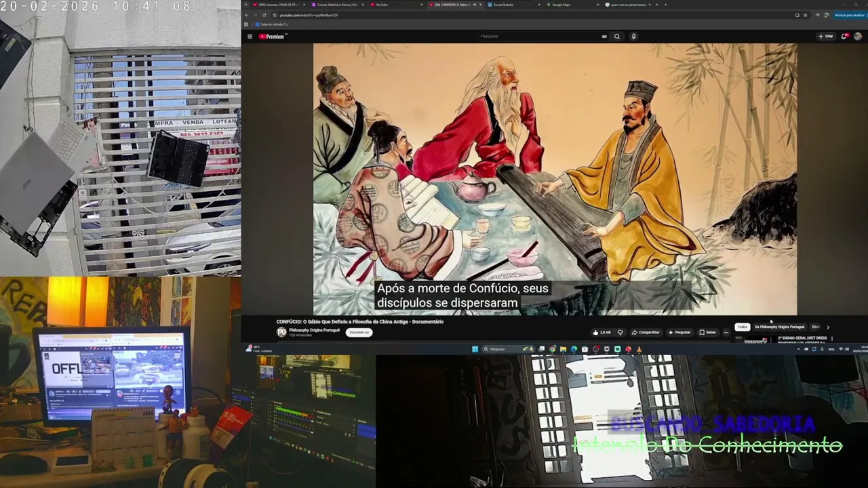The width and height of the screenshot is (868, 488).
Task: Select the Todos filter chip
Action: (743, 327)
